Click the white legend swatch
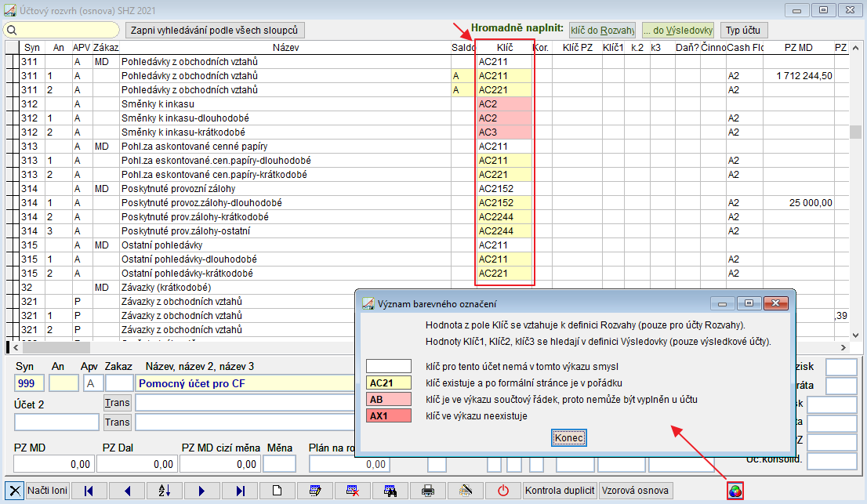Viewport: 867px width, 504px height. pos(389,366)
